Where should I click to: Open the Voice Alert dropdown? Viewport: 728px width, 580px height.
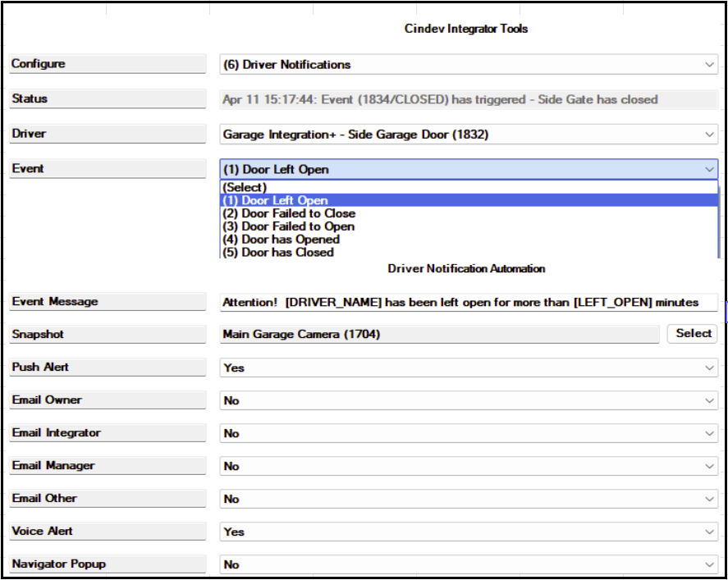coord(469,532)
